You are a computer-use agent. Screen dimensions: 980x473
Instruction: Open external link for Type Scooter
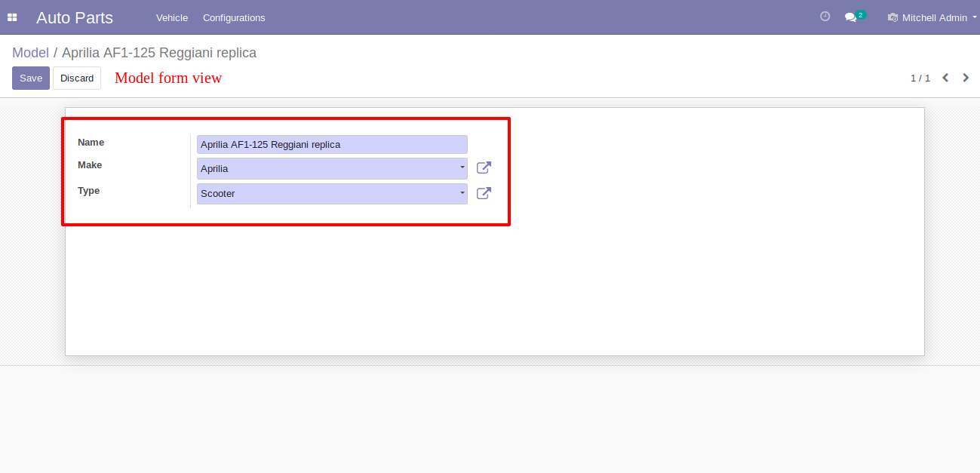(484, 193)
